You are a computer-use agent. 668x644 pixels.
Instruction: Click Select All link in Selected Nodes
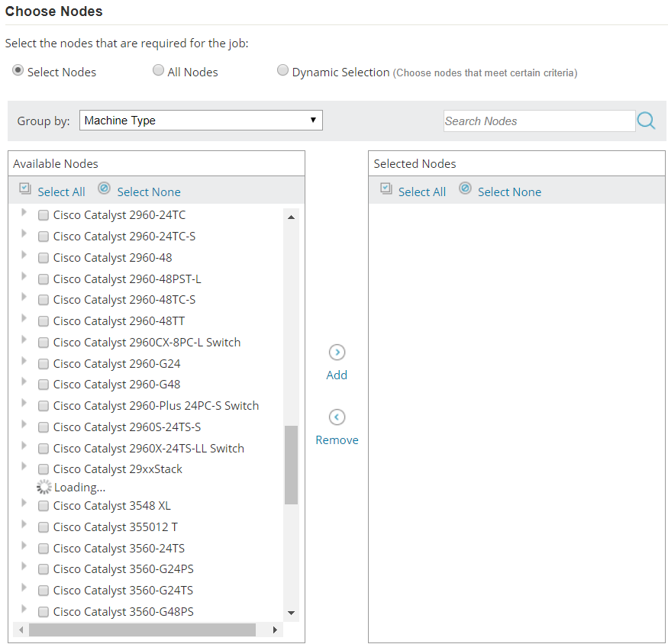tap(422, 192)
